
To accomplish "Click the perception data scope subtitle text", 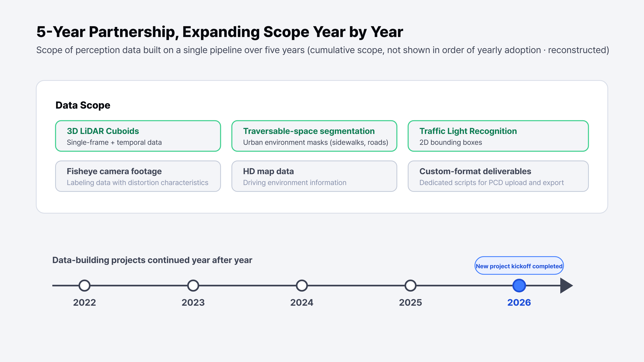I will pos(323,50).
